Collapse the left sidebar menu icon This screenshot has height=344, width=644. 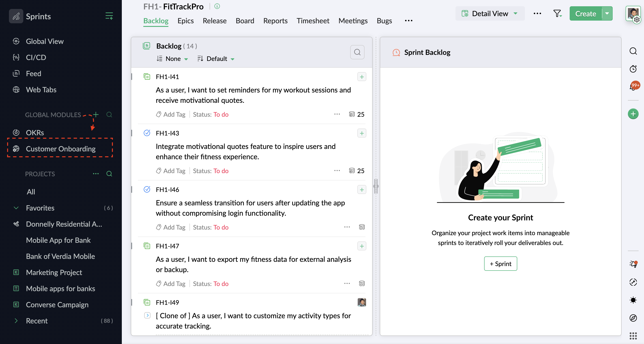(x=109, y=16)
